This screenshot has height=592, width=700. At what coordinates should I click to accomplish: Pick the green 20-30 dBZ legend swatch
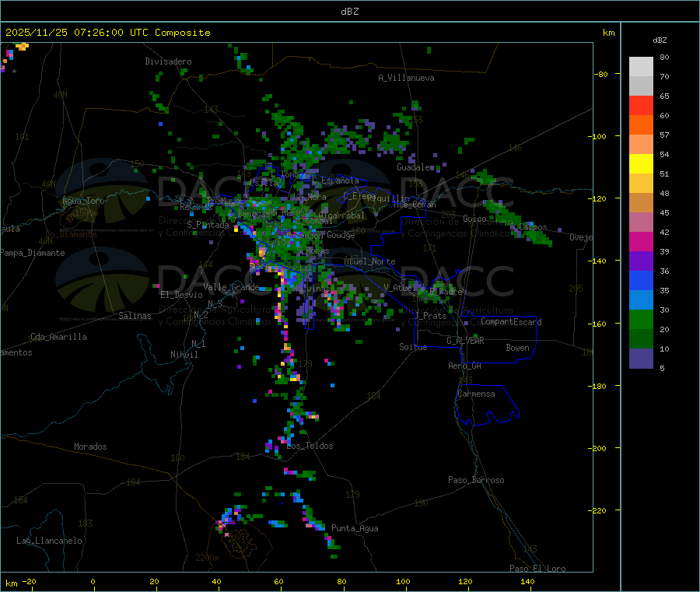pyautogui.click(x=641, y=319)
